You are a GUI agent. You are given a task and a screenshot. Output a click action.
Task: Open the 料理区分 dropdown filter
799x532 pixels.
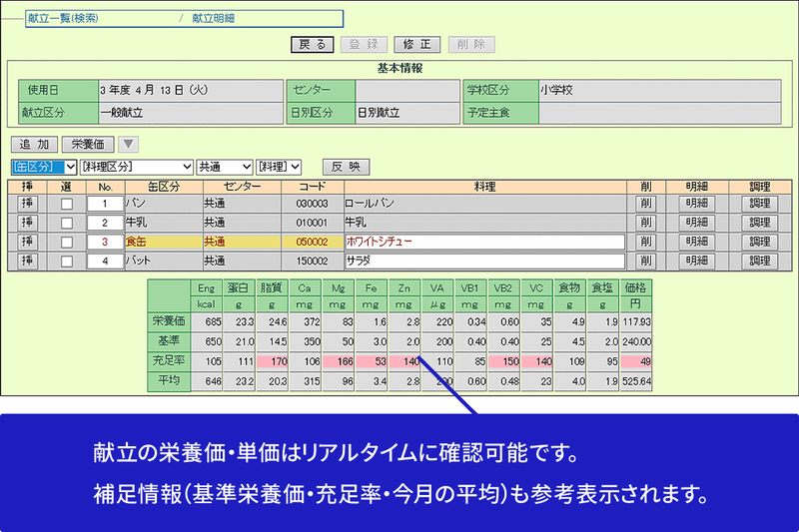click(137, 167)
